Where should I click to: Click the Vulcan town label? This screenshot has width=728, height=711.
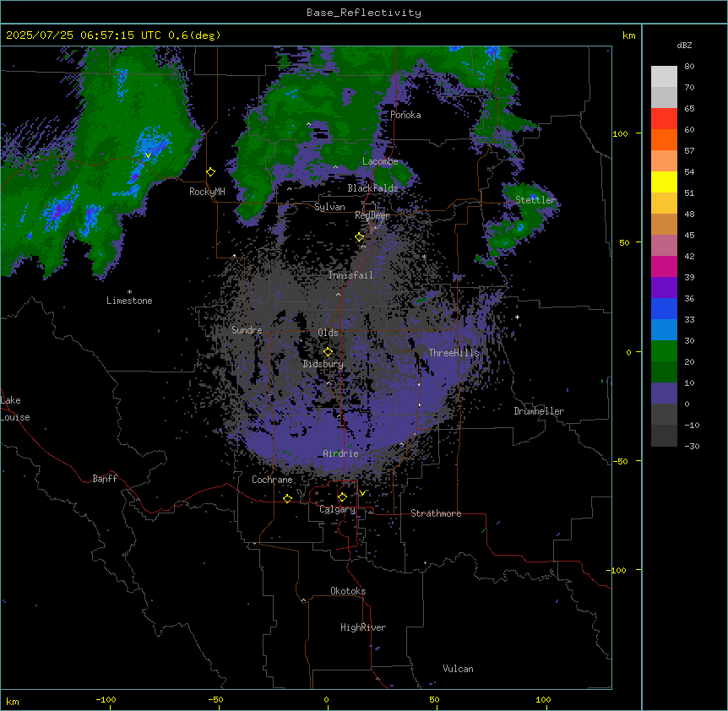[x=459, y=669]
